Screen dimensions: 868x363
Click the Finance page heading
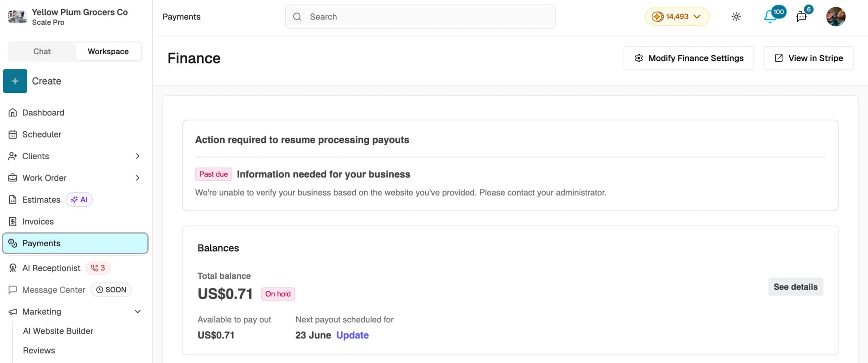[x=194, y=58]
